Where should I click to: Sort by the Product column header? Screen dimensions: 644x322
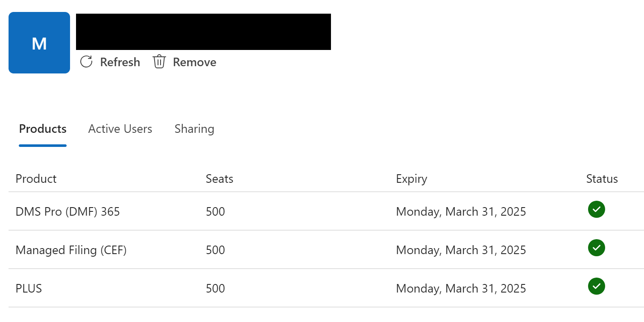pyautogui.click(x=36, y=179)
